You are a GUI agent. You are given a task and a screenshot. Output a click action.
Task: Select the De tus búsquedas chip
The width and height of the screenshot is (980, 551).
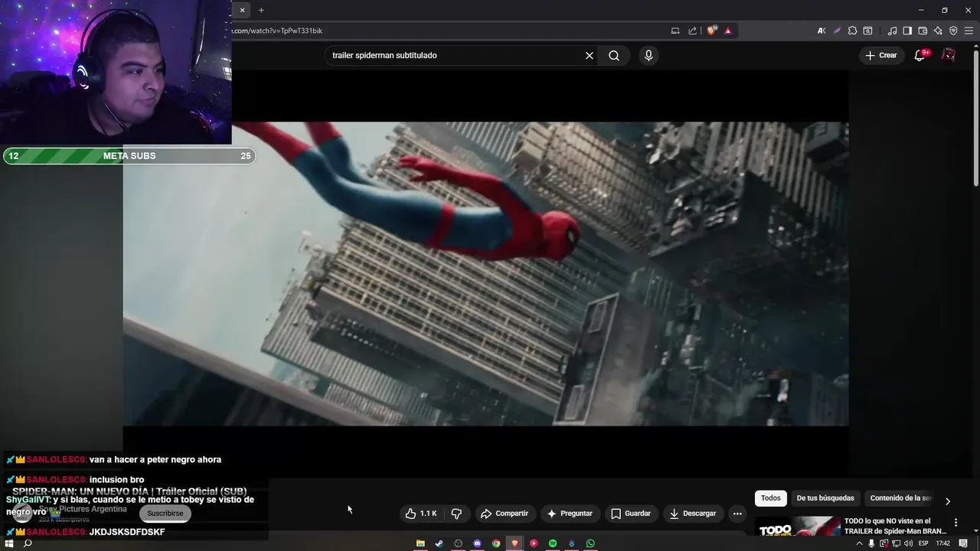pos(825,498)
